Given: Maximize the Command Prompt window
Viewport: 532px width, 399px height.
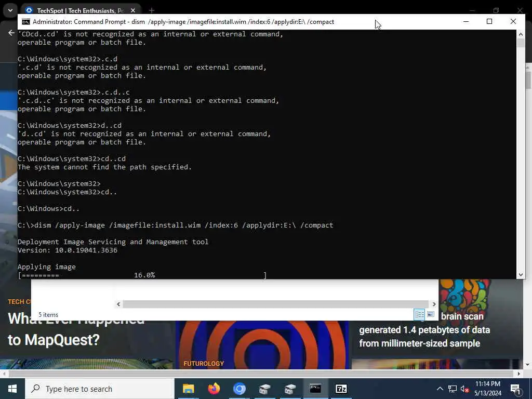Looking at the screenshot, I should (x=489, y=22).
